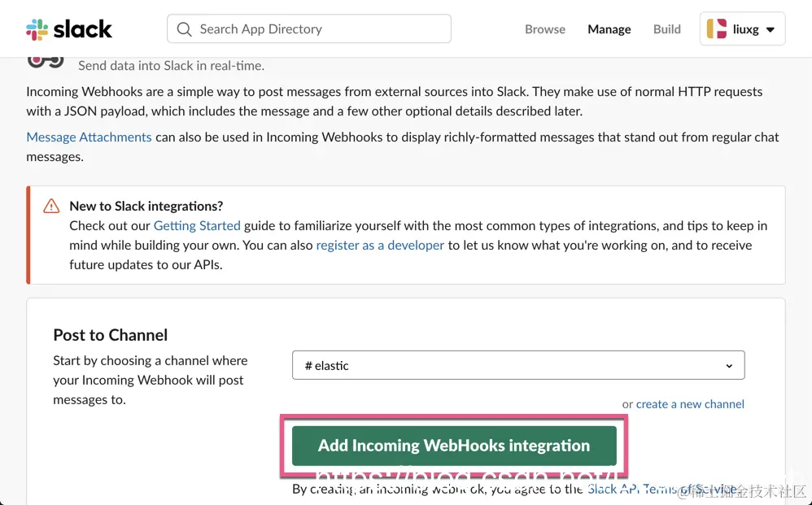
Task: Click the liuxg workspace avatar icon
Action: click(x=717, y=29)
